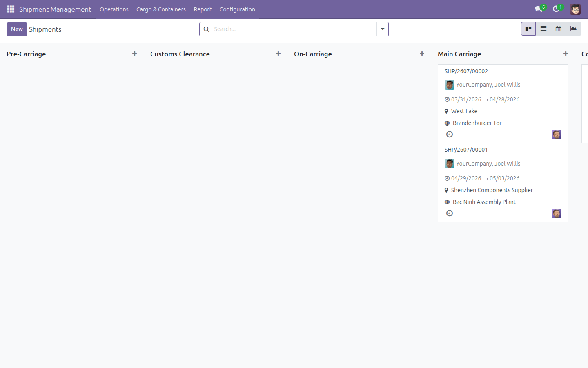Focus the Search input field
The width and height of the screenshot is (588, 368).
tap(293, 29)
